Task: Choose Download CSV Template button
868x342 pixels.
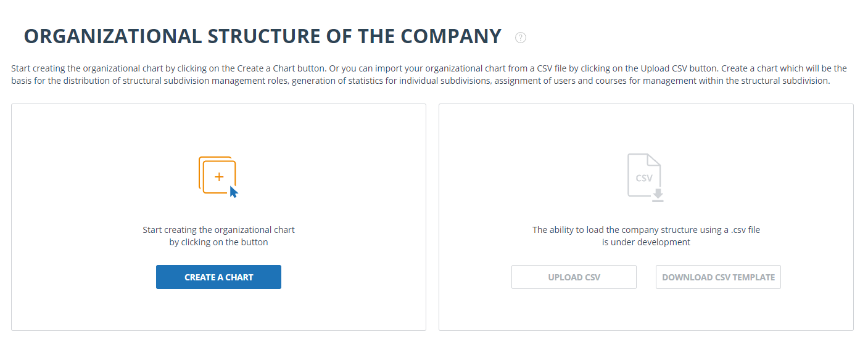Action: click(x=718, y=277)
